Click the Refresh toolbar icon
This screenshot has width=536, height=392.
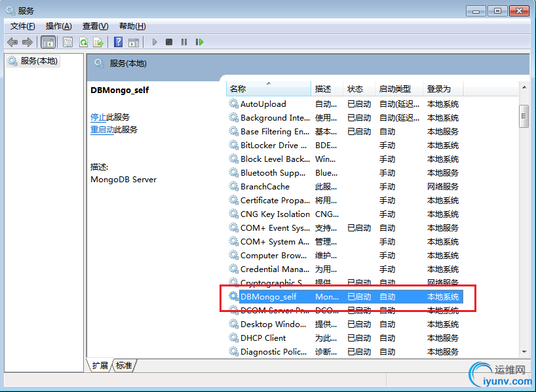[83, 42]
